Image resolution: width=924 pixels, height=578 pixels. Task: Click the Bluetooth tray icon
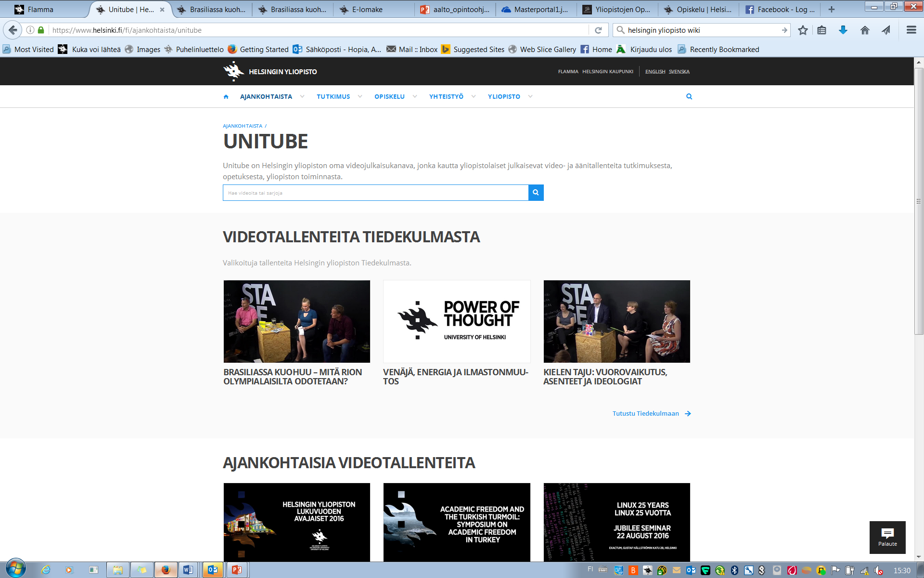click(x=734, y=570)
